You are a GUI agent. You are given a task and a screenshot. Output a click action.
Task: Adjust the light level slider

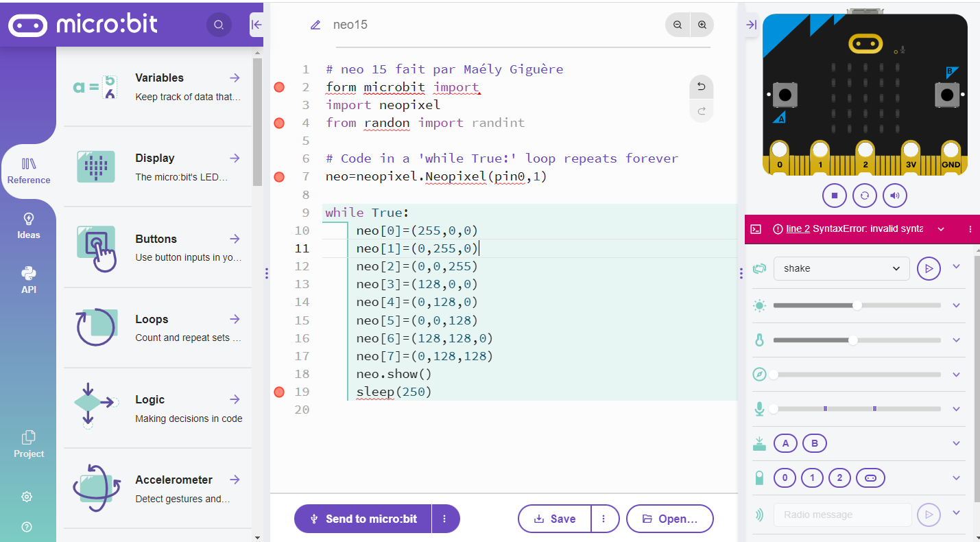857,305
